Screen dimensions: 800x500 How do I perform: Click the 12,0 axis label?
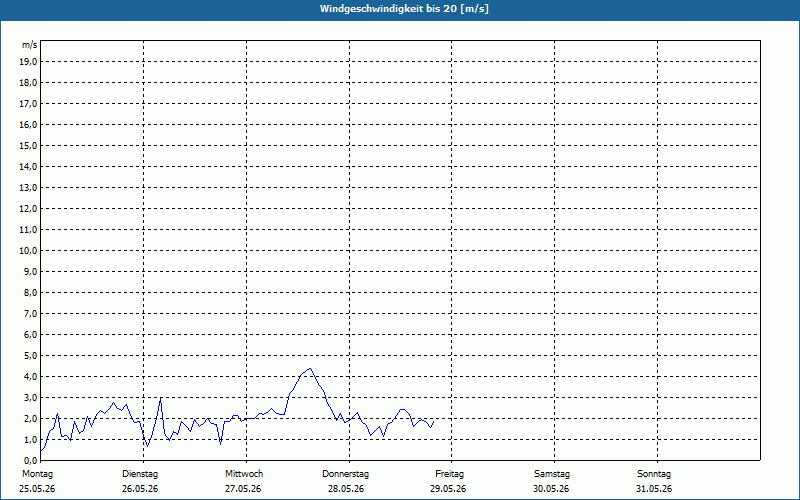click(28, 208)
